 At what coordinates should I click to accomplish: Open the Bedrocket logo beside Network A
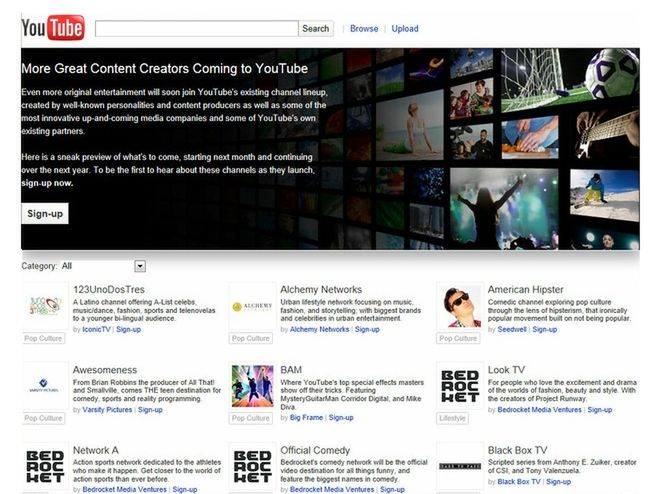point(45,467)
